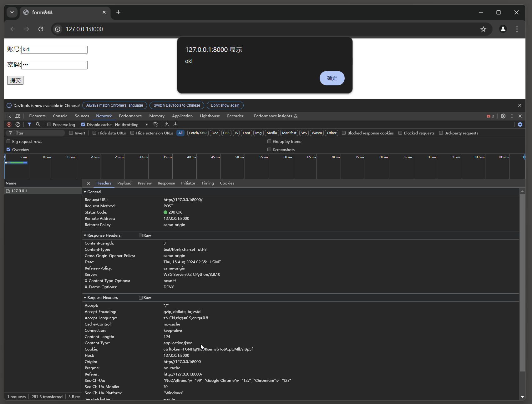Go back to previous page
The image size is (532, 404).
13,29
